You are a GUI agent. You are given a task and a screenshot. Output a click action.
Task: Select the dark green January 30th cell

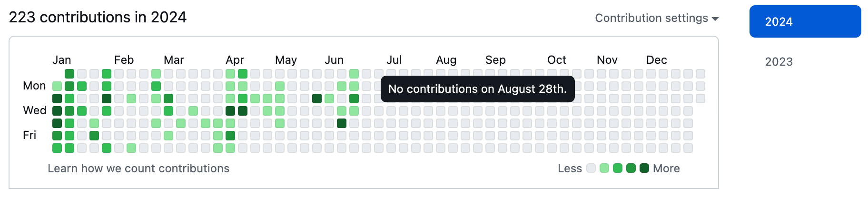[x=107, y=99]
